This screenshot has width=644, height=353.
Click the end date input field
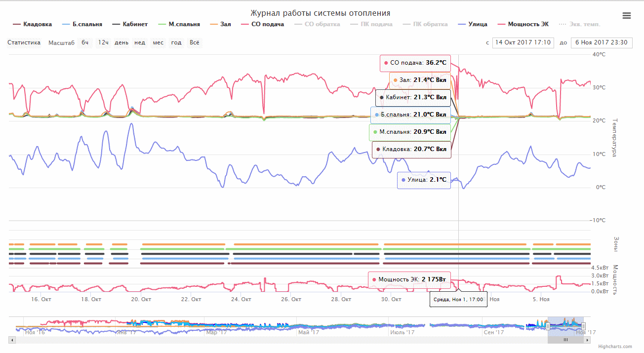pos(601,42)
